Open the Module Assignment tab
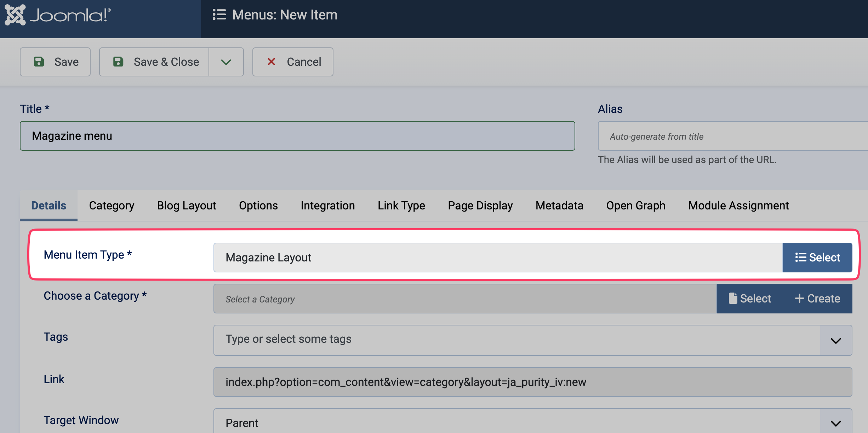868x433 pixels. [738, 206]
